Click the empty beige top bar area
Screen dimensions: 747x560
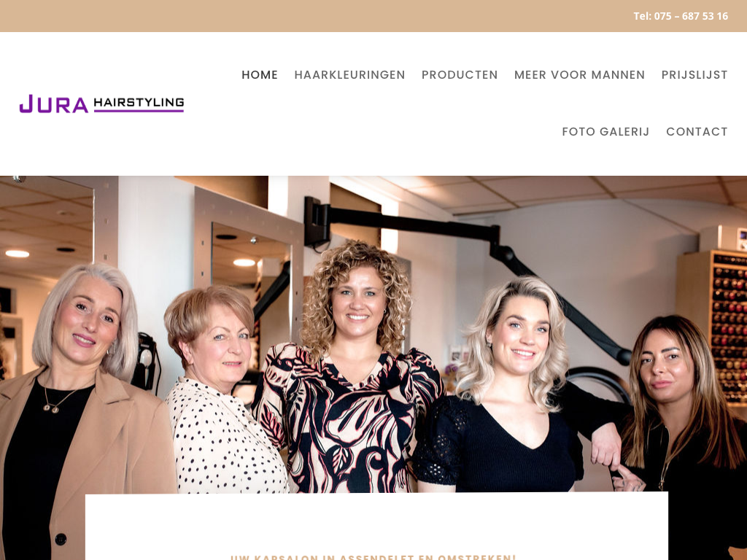314,16
